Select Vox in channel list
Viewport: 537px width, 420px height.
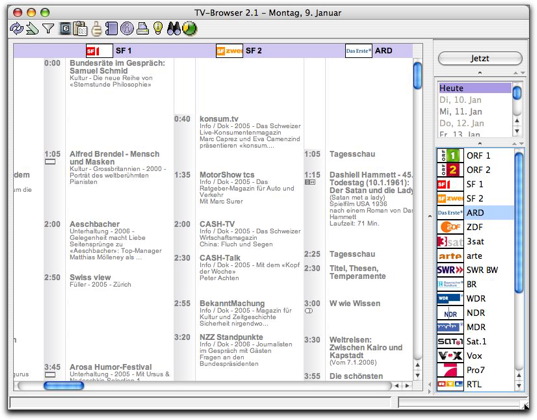[x=475, y=356]
